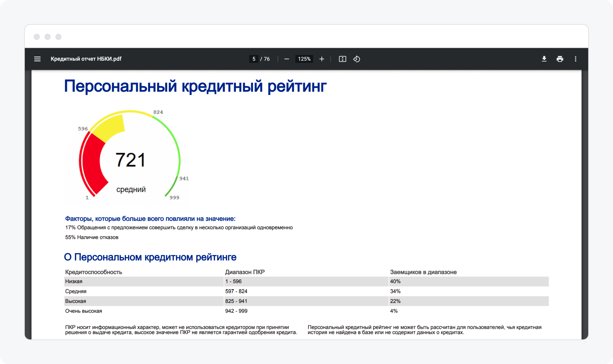Click the 17% Обращения с предложением line
Viewport: 613px width, 364px height.
click(x=179, y=228)
